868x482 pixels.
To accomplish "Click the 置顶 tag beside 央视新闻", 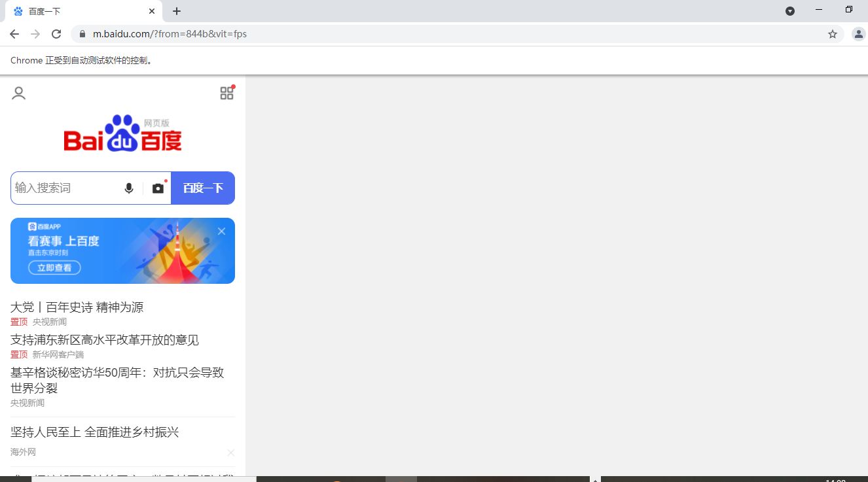I will 19,322.
